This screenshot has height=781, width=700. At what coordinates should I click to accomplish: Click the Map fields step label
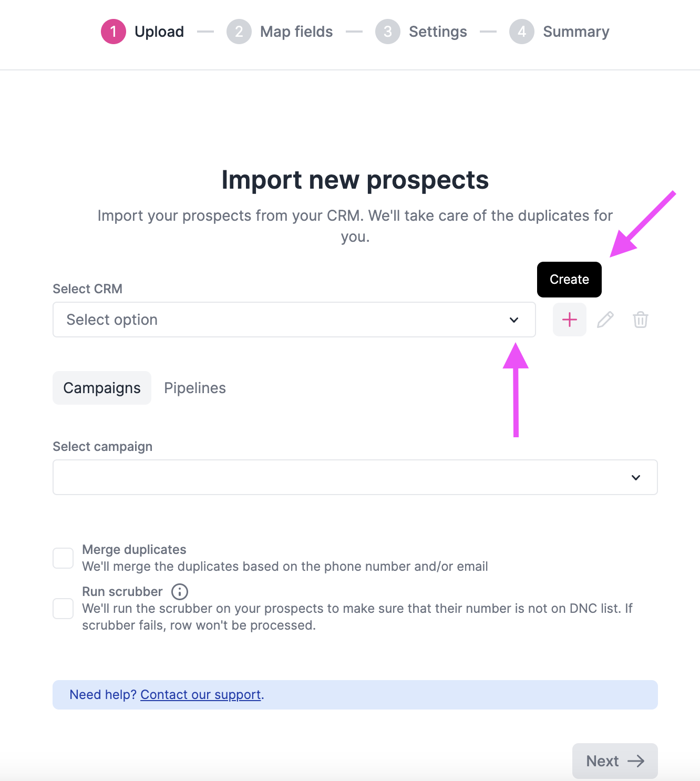(x=296, y=32)
